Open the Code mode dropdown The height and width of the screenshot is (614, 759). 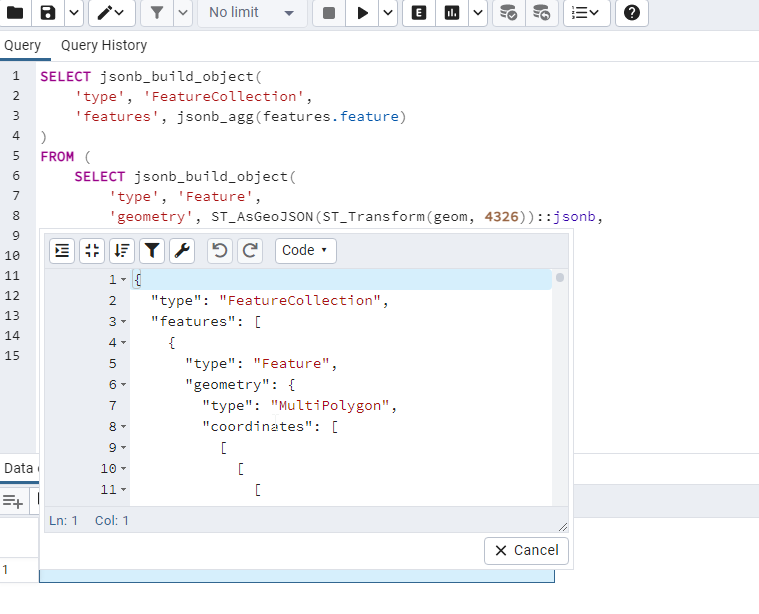pyautogui.click(x=305, y=251)
